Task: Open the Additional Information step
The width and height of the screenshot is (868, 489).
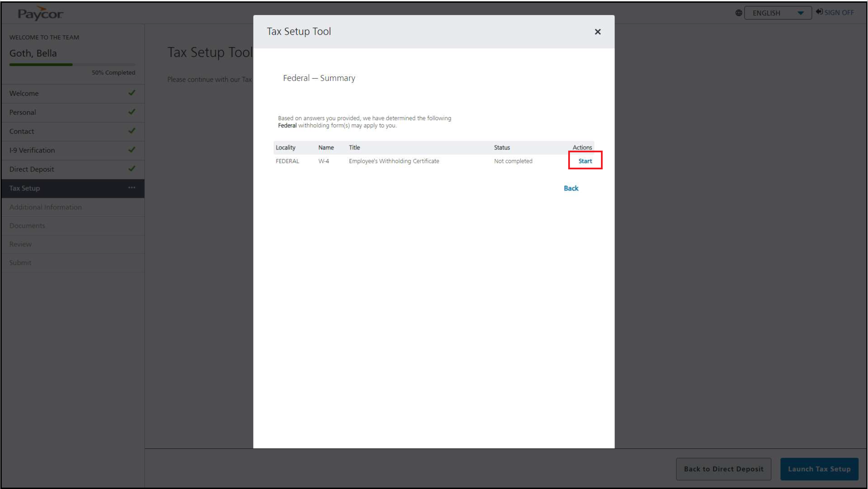Action: pyautogui.click(x=45, y=207)
